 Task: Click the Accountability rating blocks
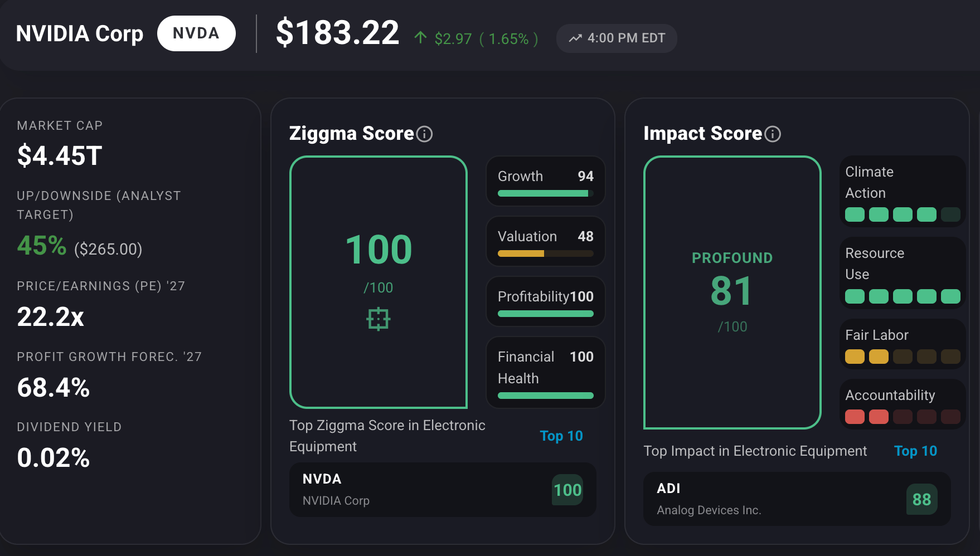click(x=903, y=417)
